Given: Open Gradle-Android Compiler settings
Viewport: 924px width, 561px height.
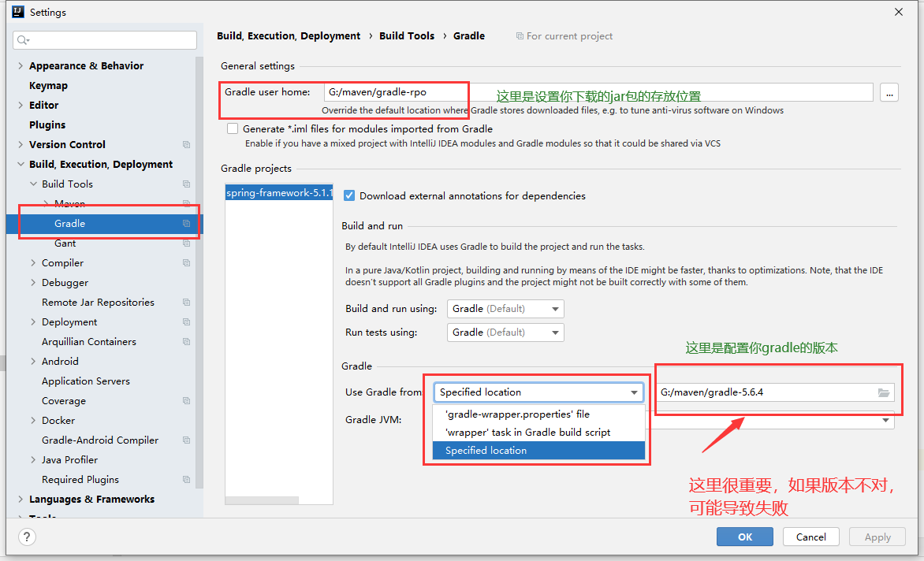Looking at the screenshot, I should (99, 440).
